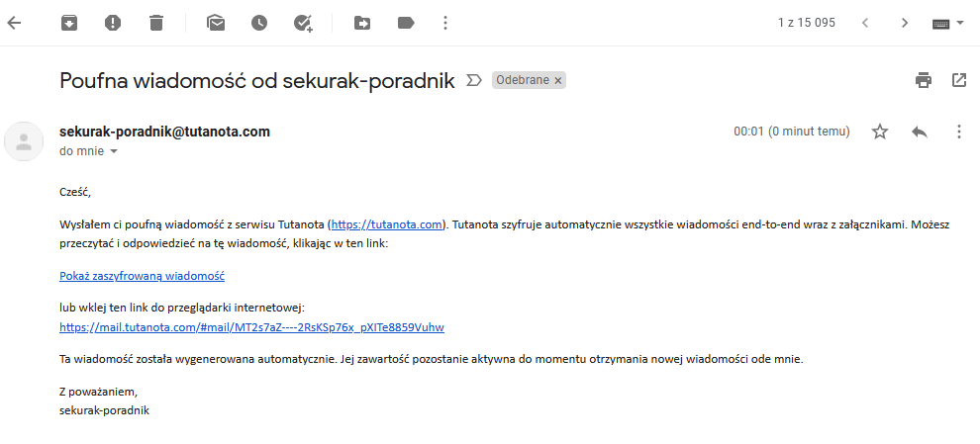
Task: Print the whole conversation
Action: coord(924,80)
